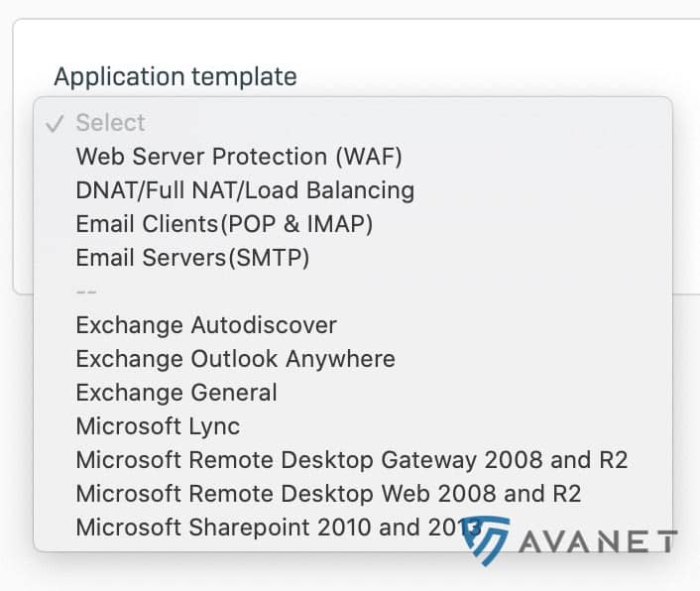Choose 'DNAT/Full NAT/Load Balancing' template
The width and height of the screenshot is (700, 591).
click(x=245, y=190)
